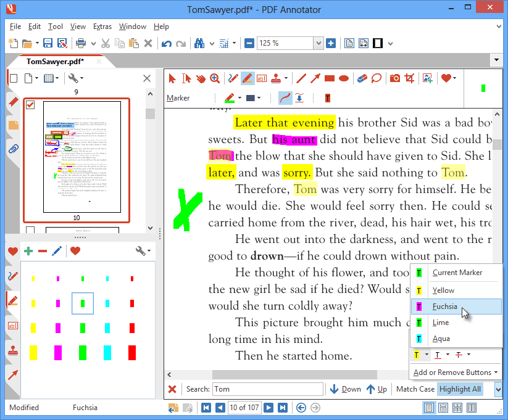The width and height of the screenshot is (508, 420).
Task: Open the marker color dropdown arrow
Action: (241, 98)
